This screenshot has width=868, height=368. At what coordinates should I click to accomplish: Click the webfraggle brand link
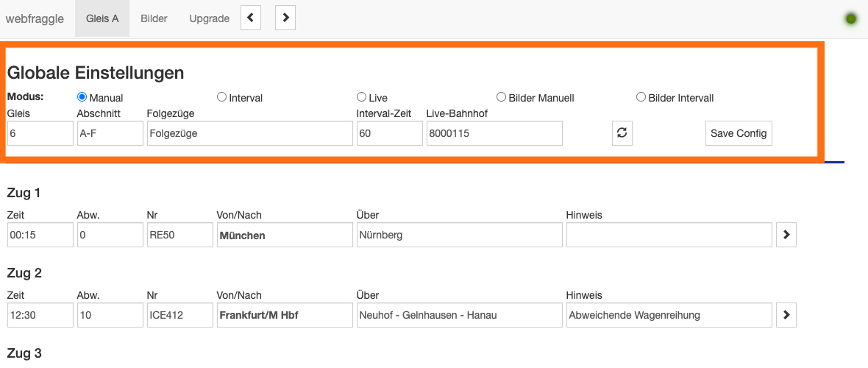point(35,18)
